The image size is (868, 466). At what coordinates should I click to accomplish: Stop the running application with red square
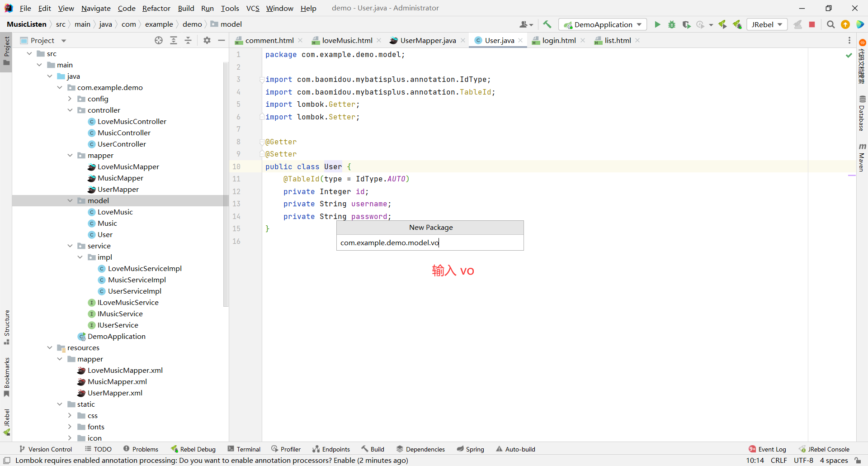pyautogui.click(x=812, y=24)
